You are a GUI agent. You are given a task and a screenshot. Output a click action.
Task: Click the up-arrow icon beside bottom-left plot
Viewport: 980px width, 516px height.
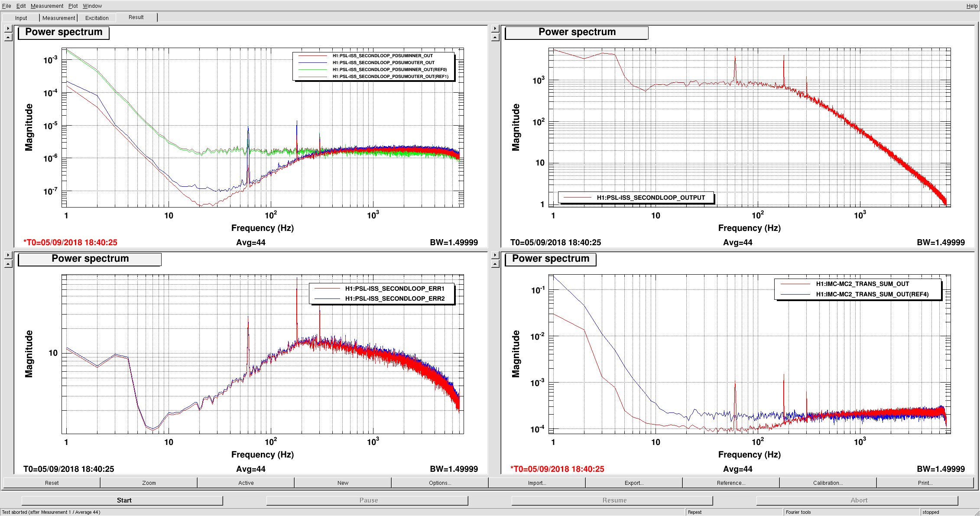(x=8, y=264)
